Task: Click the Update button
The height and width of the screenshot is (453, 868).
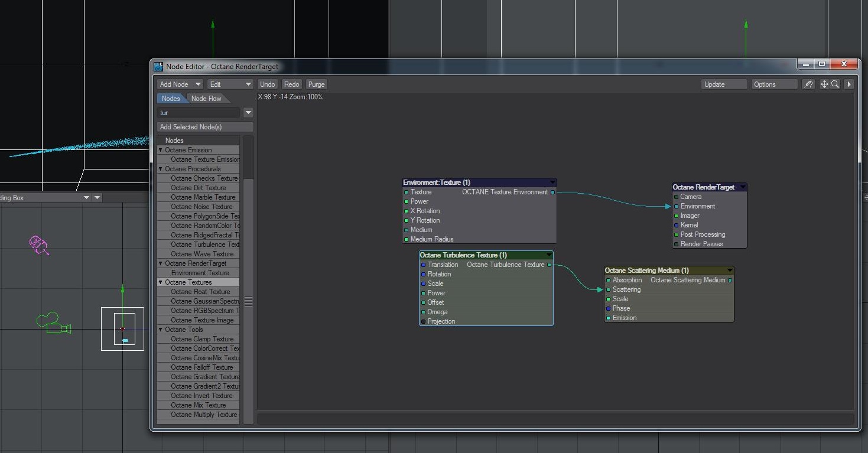Action: click(724, 84)
